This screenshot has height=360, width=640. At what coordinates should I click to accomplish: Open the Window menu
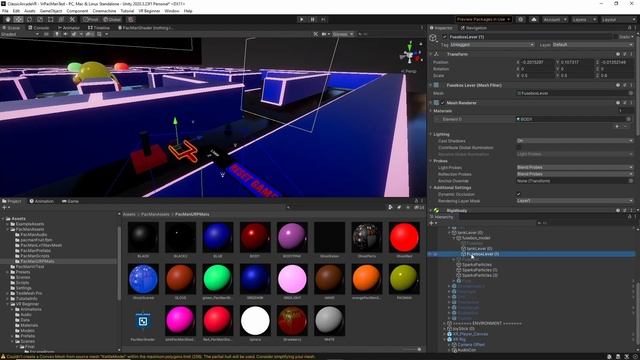172,11
